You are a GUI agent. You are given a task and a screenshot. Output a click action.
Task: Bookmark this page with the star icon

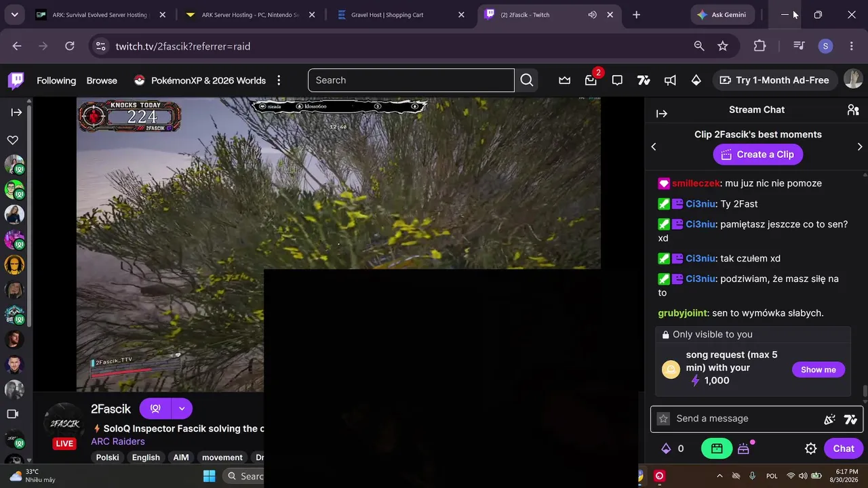723,46
